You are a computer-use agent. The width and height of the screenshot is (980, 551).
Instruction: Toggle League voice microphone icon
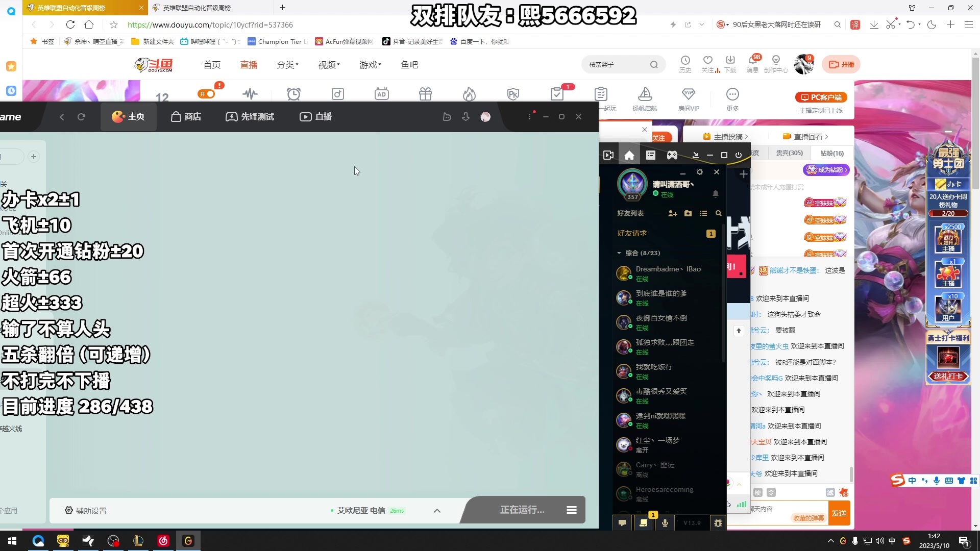(x=665, y=523)
